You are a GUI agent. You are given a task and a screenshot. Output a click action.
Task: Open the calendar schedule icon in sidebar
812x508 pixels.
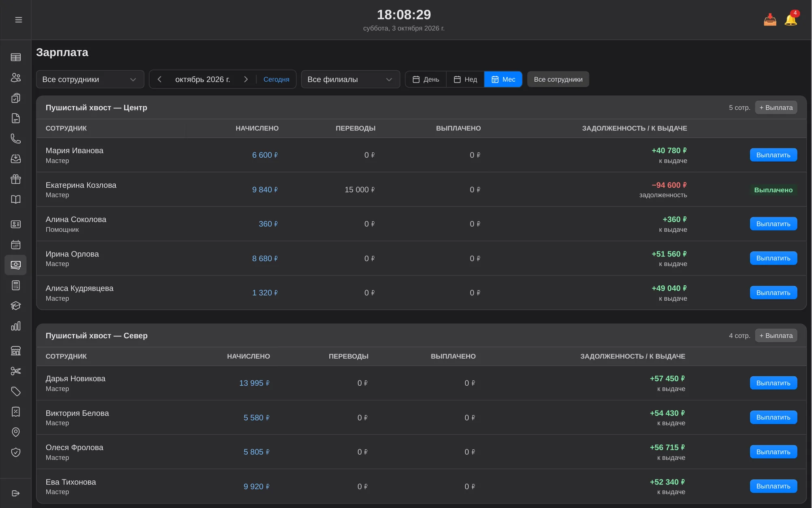tap(16, 245)
